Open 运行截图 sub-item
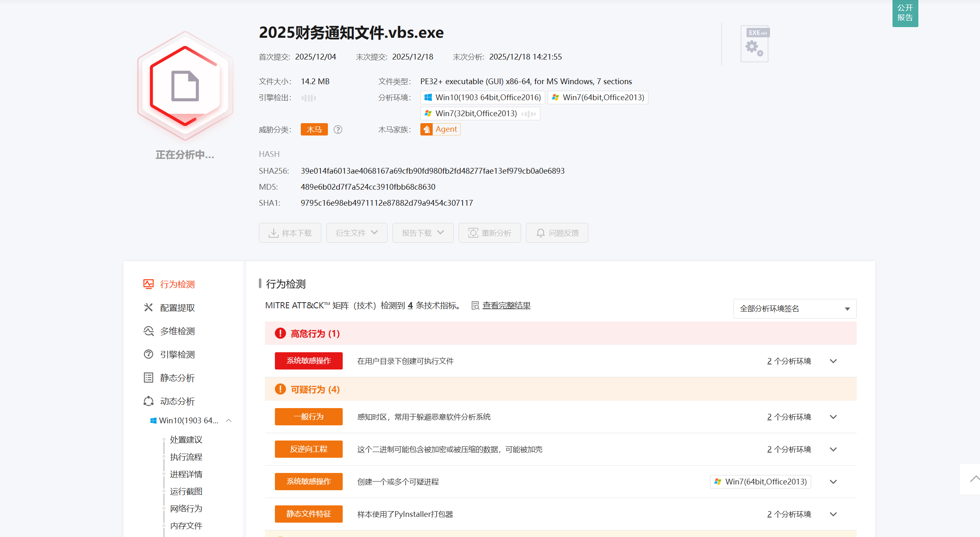Viewport: 980px width, 537px height. click(x=186, y=491)
